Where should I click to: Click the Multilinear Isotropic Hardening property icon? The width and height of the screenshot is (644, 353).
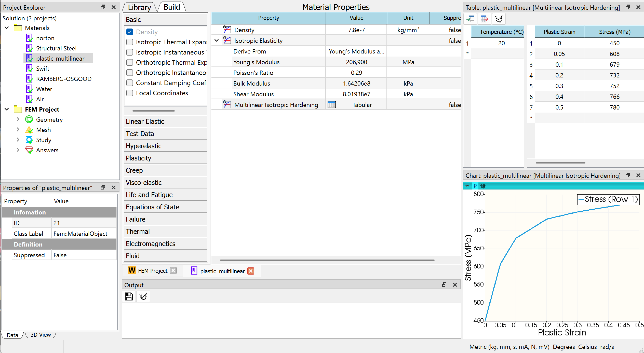(227, 105)
